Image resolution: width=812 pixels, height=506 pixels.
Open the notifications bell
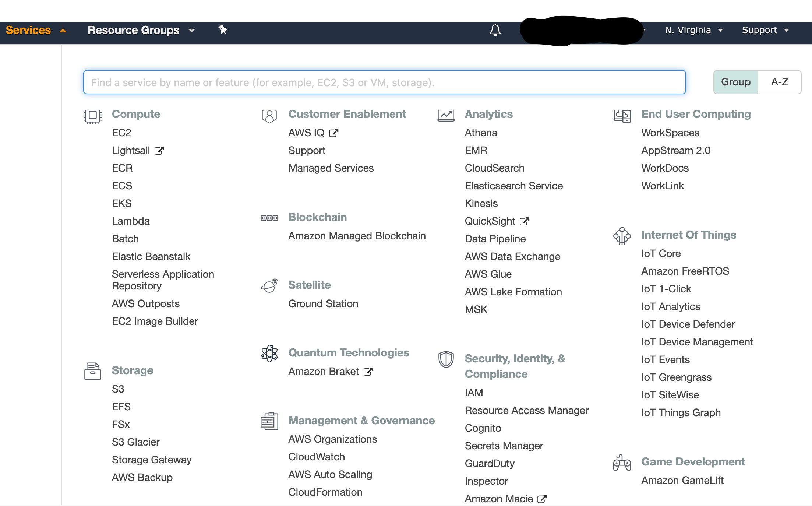(495, 30)
